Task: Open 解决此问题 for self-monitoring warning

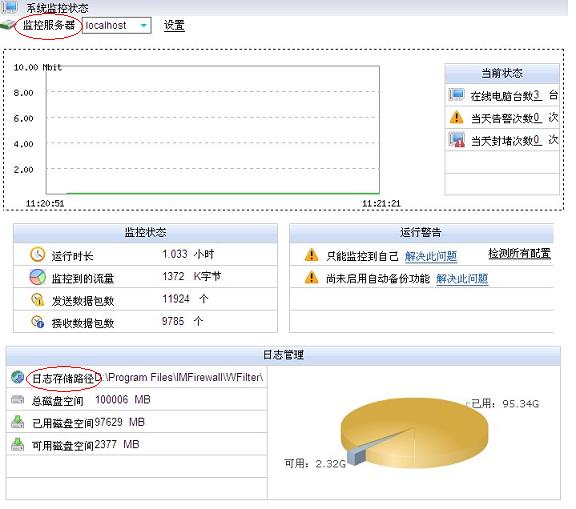Action: [431, 256]
